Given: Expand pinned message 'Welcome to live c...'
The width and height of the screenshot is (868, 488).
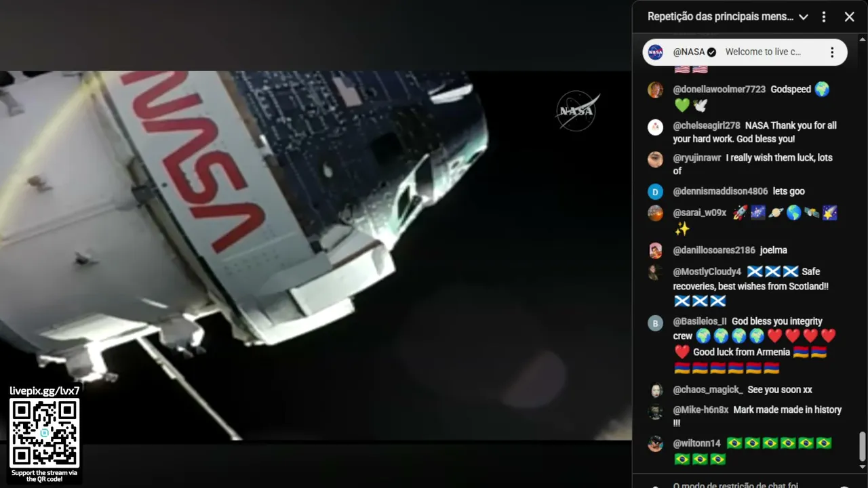Looking at the screenshot, I should pyautogui.click(x=763, y=52).
